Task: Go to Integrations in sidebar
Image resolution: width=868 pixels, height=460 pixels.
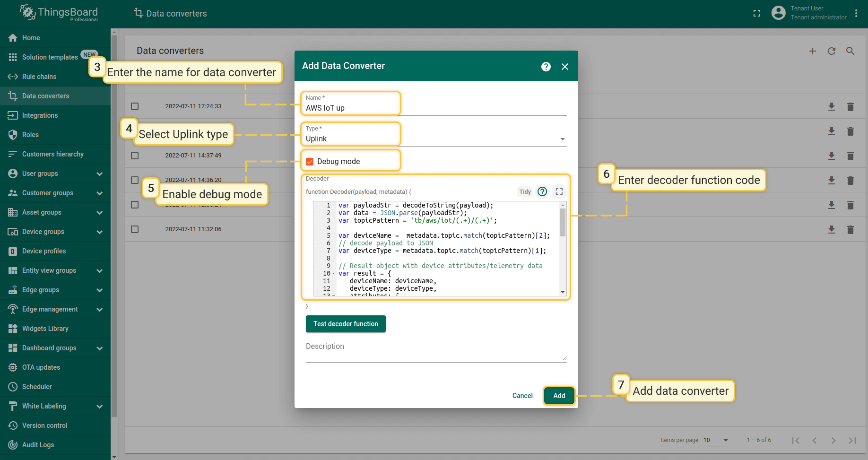Action: pos(40,115)
